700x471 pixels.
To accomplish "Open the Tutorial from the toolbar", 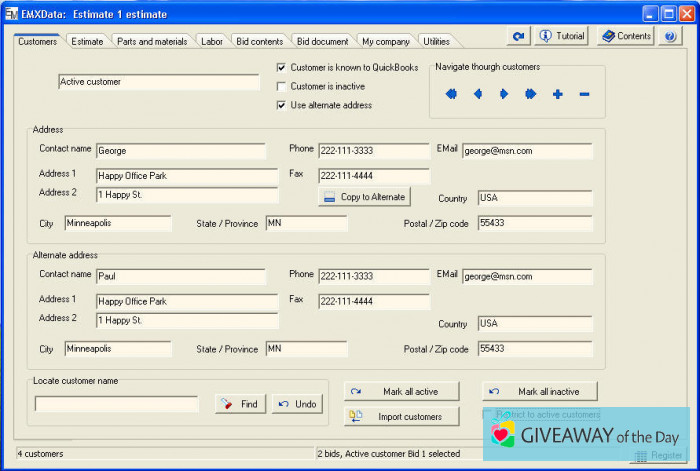I will [561, 36].
